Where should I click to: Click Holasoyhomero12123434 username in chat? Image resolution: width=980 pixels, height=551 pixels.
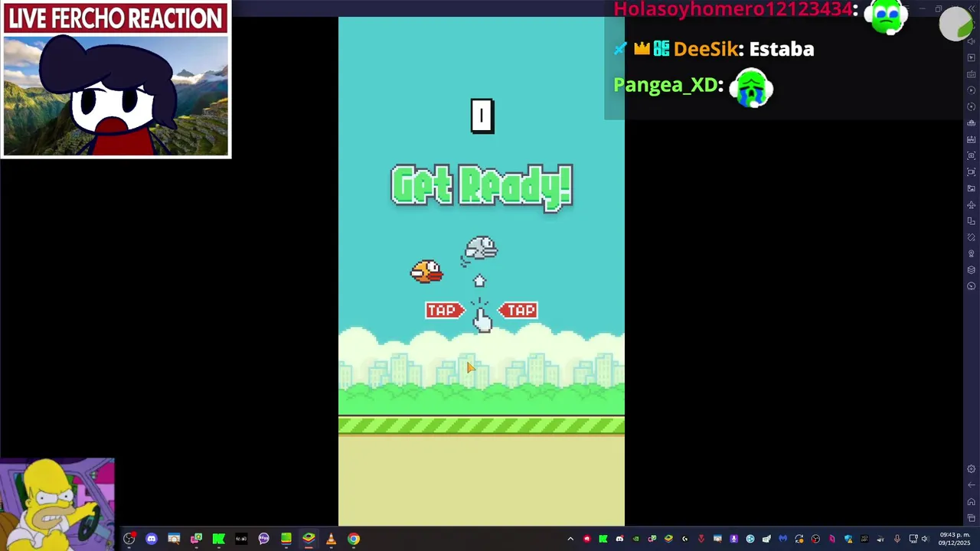732,9
